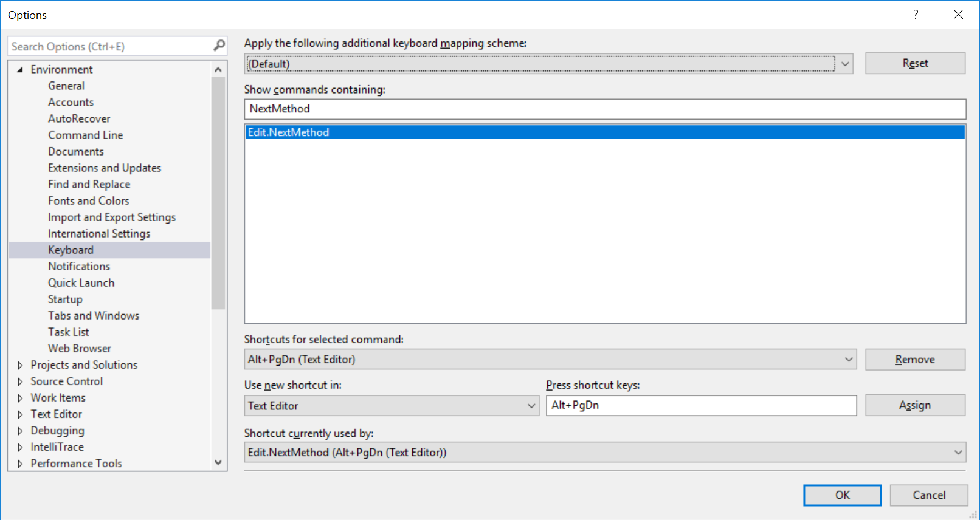Collapse the Environment tree node
This screenshot has width=980, height=520.
click(20, 70)
